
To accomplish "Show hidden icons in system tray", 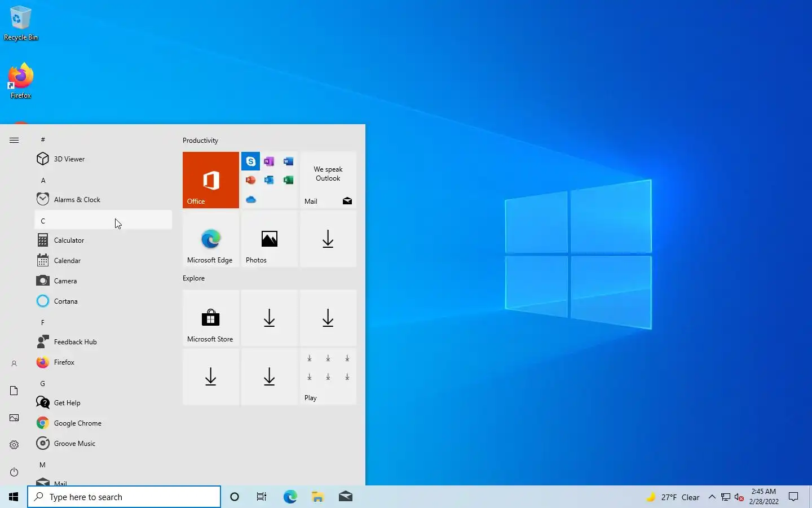I will [712, 497].
